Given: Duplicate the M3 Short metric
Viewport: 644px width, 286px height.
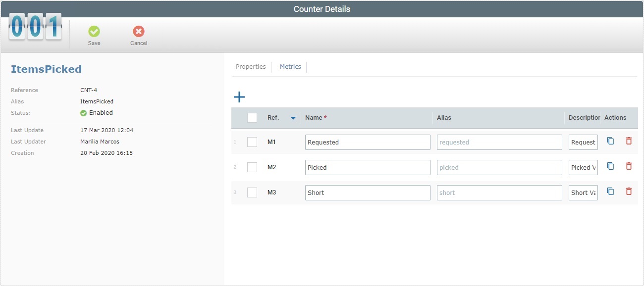Looking at the screenshot, I should (x=610, y=191).
